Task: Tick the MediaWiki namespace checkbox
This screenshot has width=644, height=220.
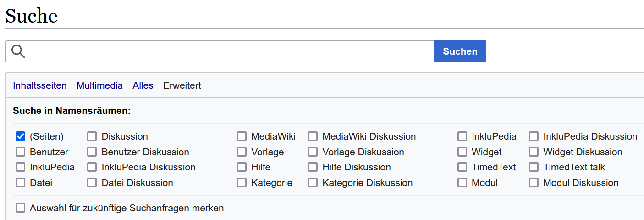Action: [x=242, y=136]
